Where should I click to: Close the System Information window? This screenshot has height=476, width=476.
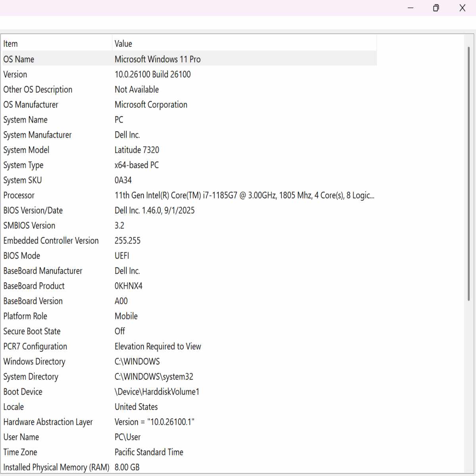point(462,8)
